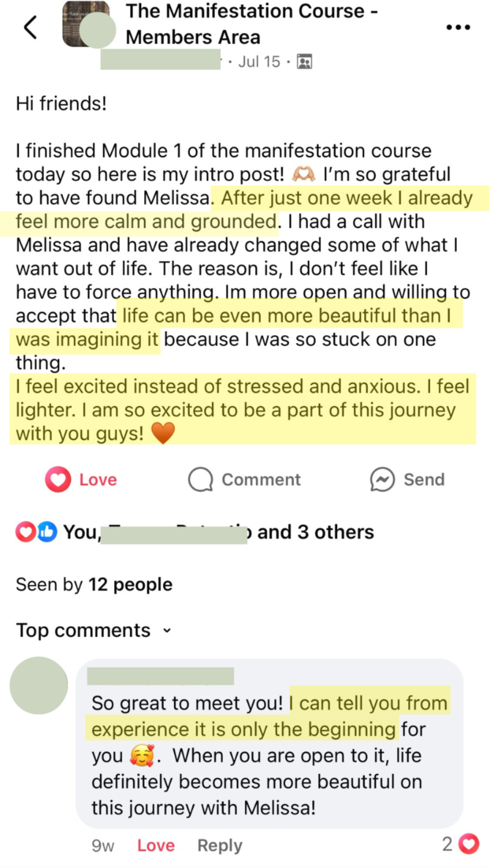Tap the back arrow
This screenshot has width=490, height=868.
[x=30, y=28]
